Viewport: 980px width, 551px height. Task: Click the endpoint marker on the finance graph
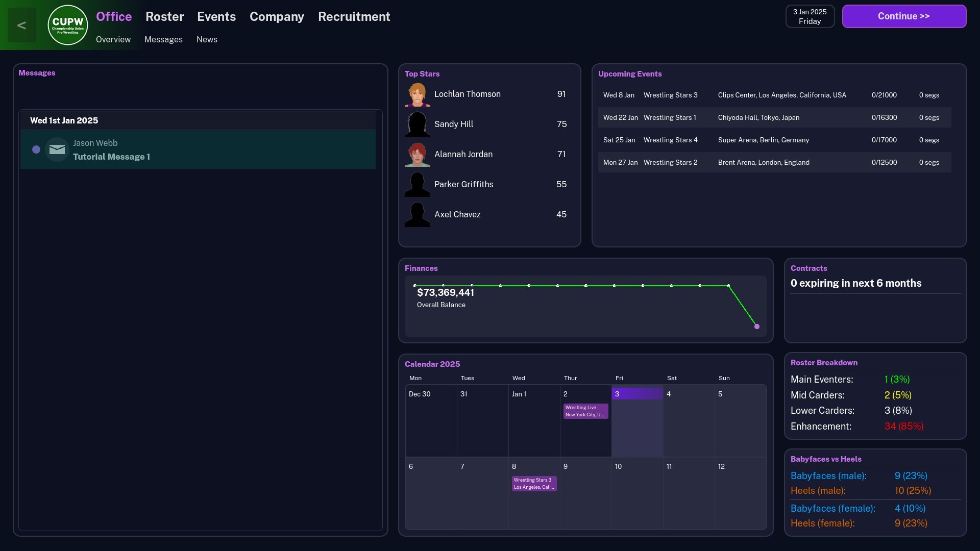tap(756, 326)
